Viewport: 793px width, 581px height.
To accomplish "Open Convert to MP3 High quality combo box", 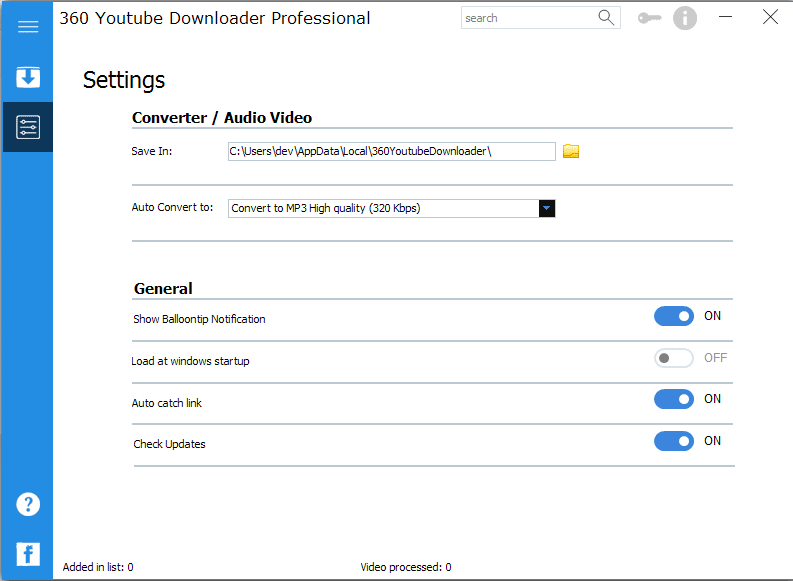I will (383, 208).
